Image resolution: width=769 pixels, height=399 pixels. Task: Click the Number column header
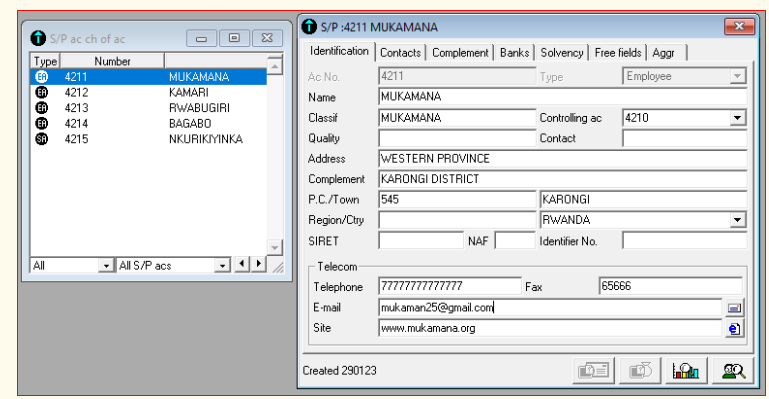pos(112,61)
